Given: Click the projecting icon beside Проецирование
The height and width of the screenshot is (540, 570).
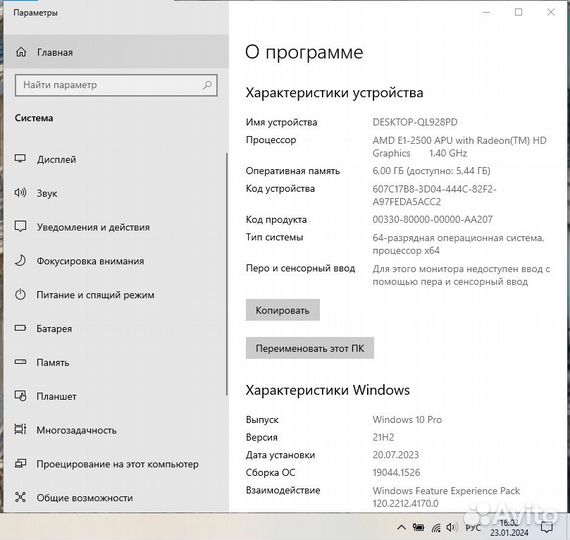Looking at the screenshot, I should [x=20, y=463].
